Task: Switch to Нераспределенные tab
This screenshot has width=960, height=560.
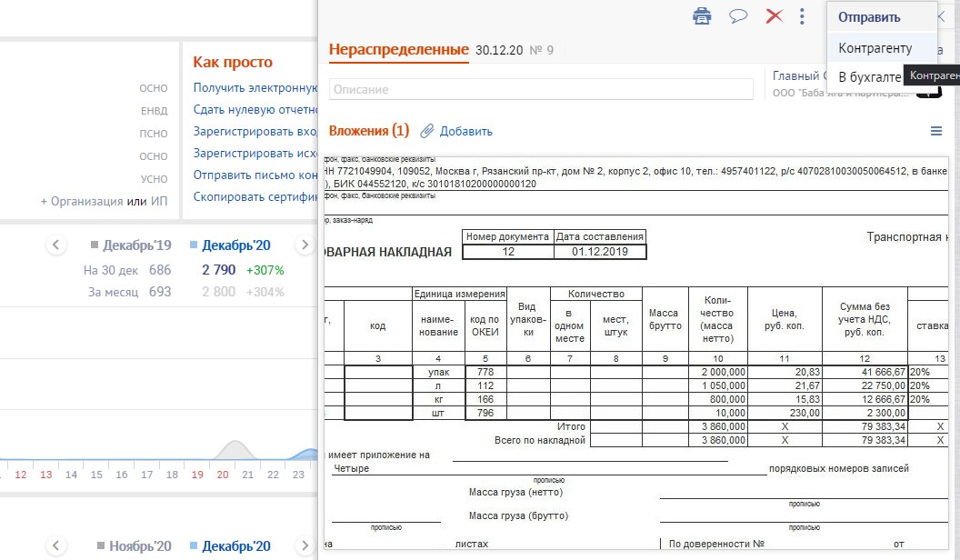Action: [x=398, y=50]
